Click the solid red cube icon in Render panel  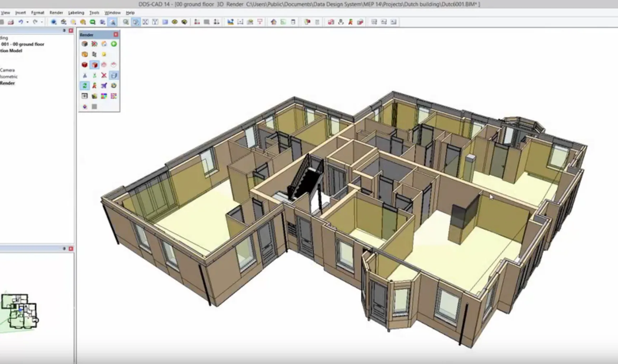click(85, 65)
